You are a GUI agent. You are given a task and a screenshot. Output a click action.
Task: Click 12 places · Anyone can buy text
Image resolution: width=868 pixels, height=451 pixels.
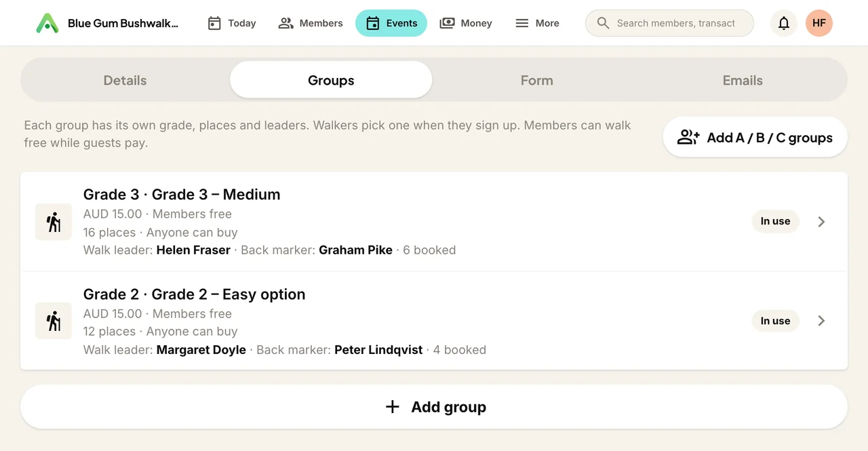tap(161, 332)
